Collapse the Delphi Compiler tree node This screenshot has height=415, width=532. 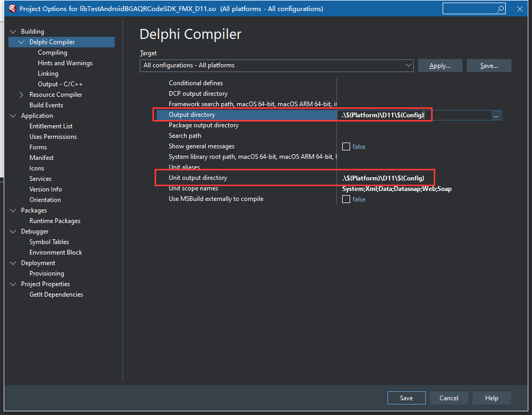[x=22, y=42]
